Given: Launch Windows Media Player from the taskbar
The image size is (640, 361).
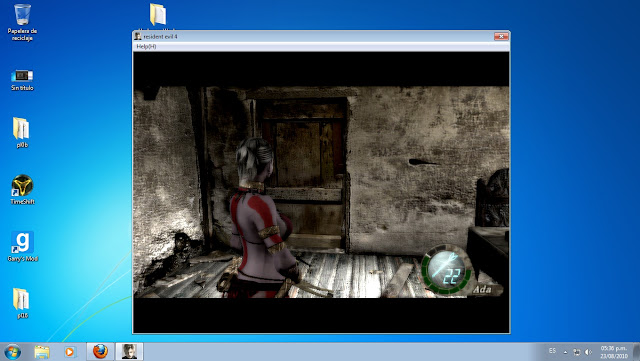Looking at the screenshot, I should (x=69, y=352).
